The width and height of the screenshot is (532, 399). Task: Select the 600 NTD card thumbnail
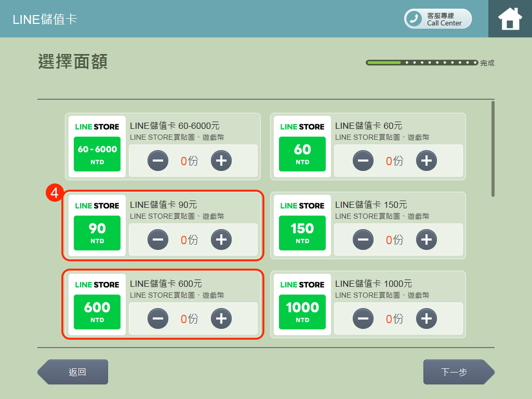tap(97, 304)
